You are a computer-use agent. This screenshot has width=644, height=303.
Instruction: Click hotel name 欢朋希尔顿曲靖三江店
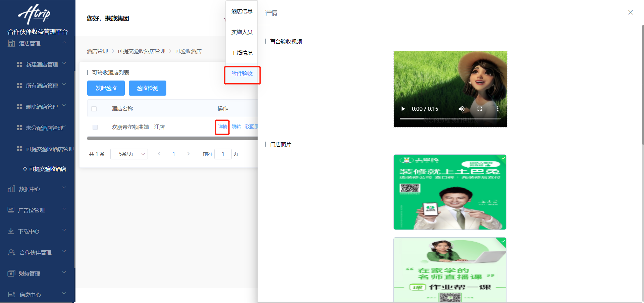(138, 127)
